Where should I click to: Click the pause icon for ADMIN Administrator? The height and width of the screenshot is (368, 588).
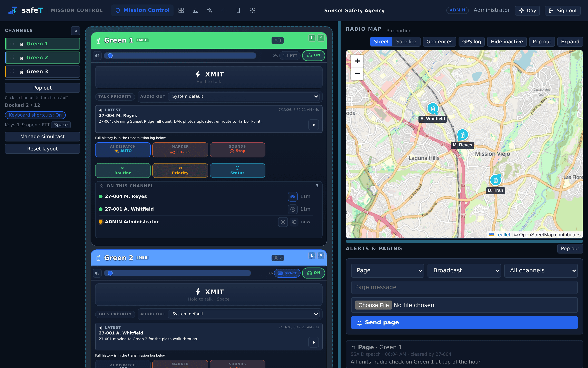point(283,222)
